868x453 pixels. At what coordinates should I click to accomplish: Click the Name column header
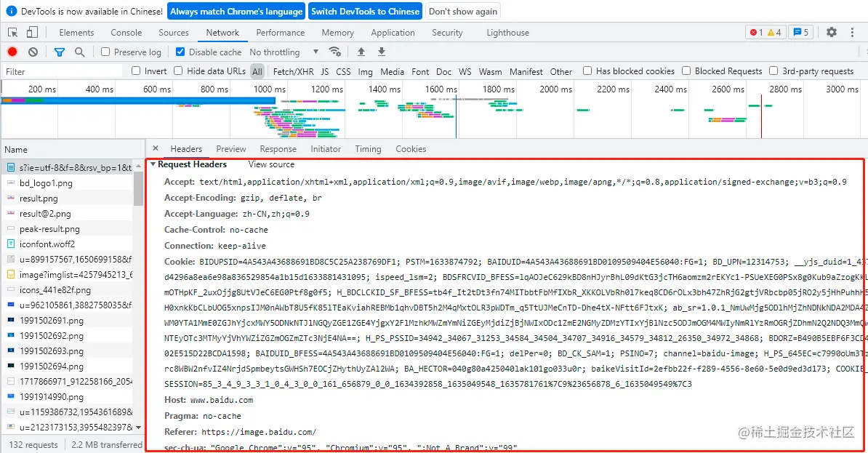(x=73, y=150)
